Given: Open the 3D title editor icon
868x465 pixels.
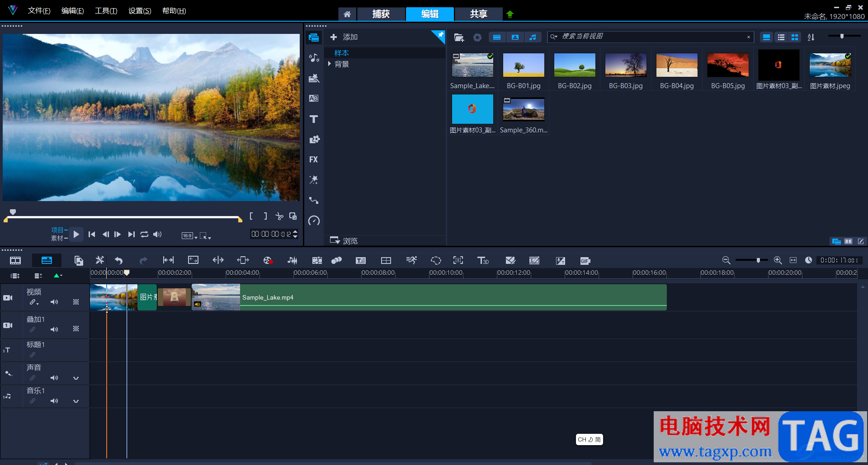Looking at the screenshot, I should point(483,260).
